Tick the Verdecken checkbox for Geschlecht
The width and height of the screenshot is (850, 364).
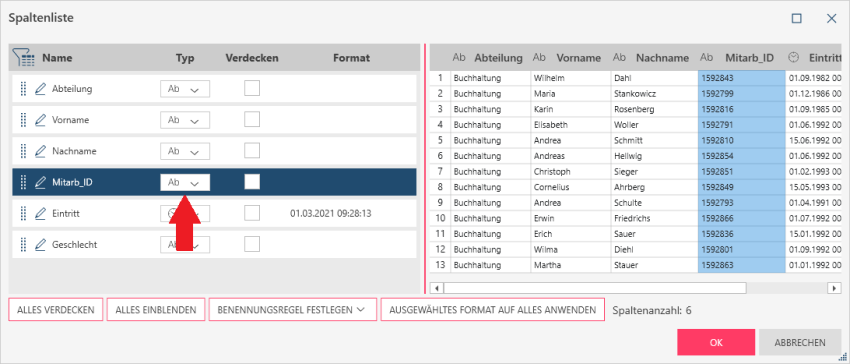252,244
